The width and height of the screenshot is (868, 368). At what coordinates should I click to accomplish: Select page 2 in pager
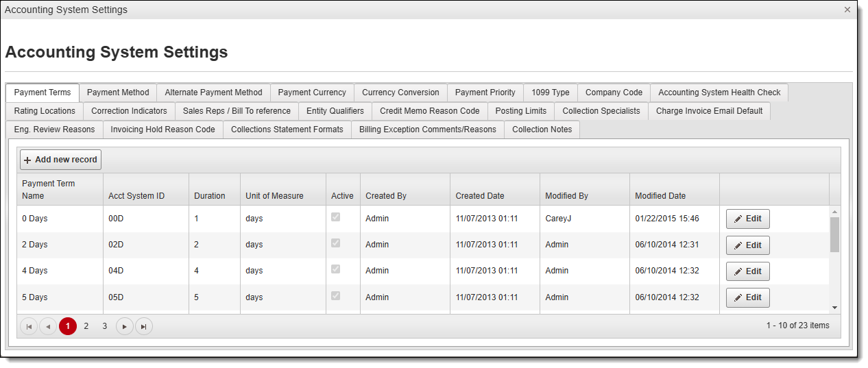tap(86, 326)
